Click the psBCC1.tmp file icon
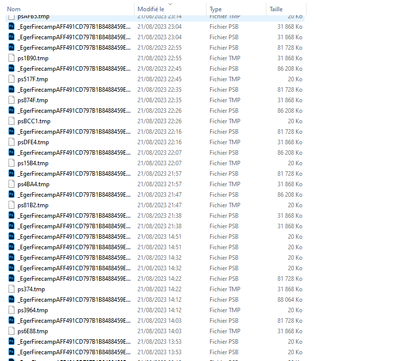 coord(12,121)
